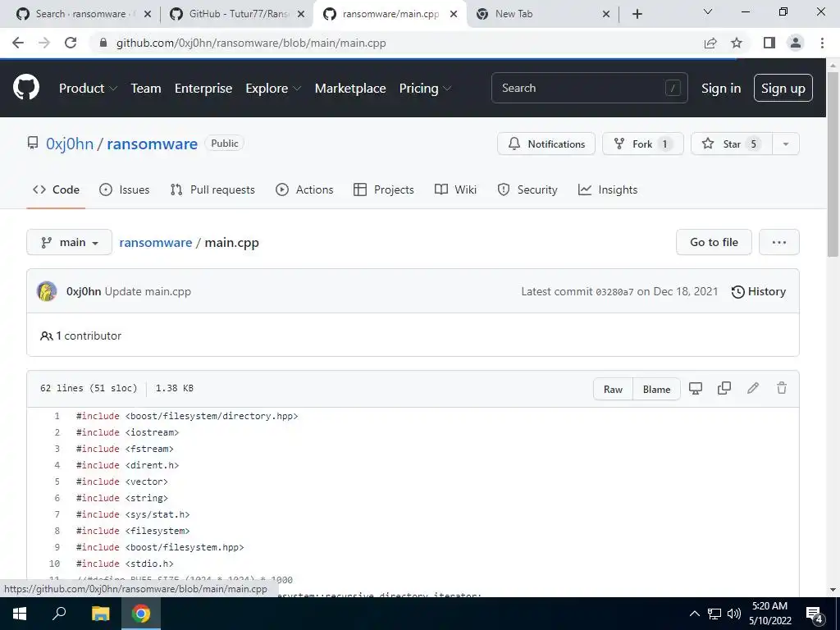Click the Sign up button
The height and width of the screenshot is (630, 840).
tap(783, 88)
